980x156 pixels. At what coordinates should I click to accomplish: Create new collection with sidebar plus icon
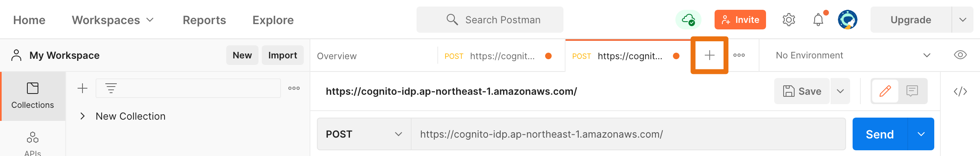82,88
